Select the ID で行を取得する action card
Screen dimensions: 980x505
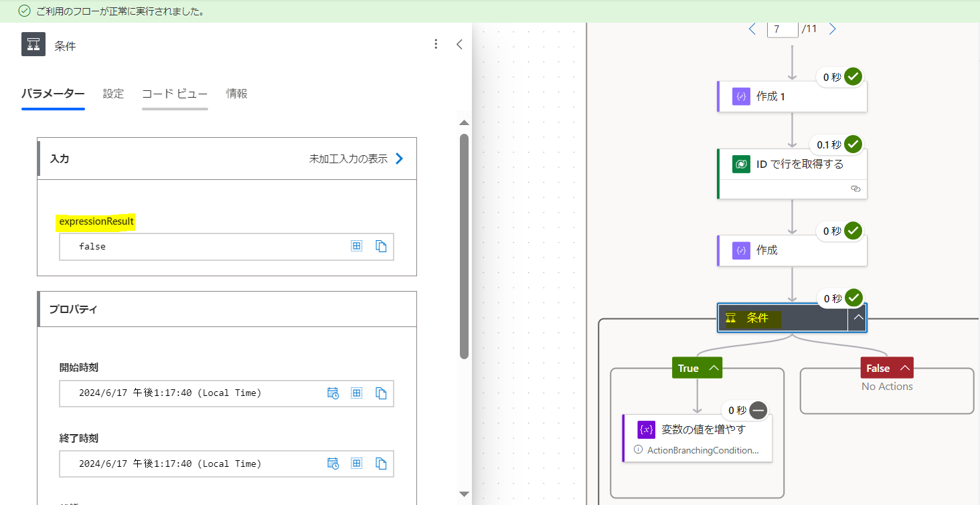[x=792, y=173]
